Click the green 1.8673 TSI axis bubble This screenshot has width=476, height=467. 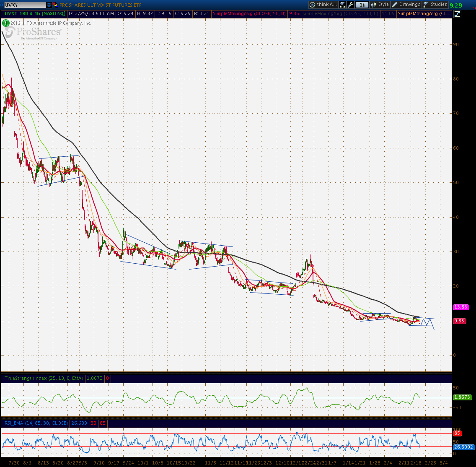click(x=462, y=397)
